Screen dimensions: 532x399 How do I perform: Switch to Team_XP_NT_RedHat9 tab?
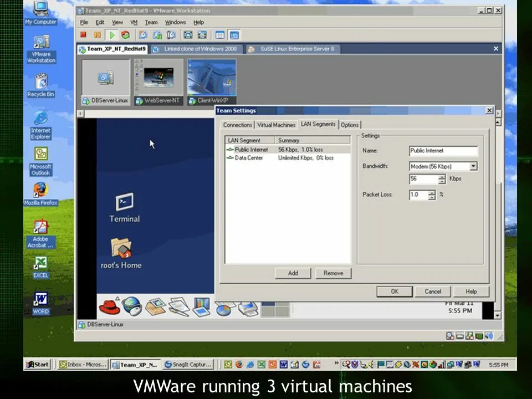click(112, 49)
